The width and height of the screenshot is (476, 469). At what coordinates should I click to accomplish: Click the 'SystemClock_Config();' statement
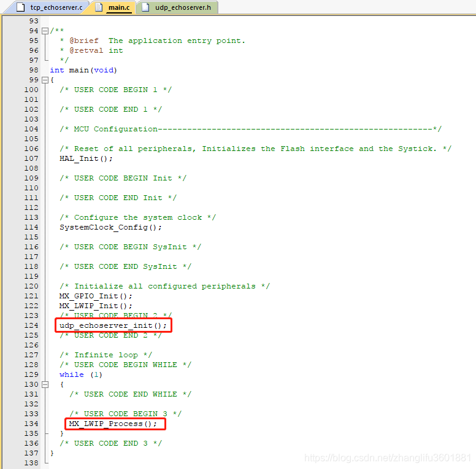pyautogui.click(x=110, y=227)
